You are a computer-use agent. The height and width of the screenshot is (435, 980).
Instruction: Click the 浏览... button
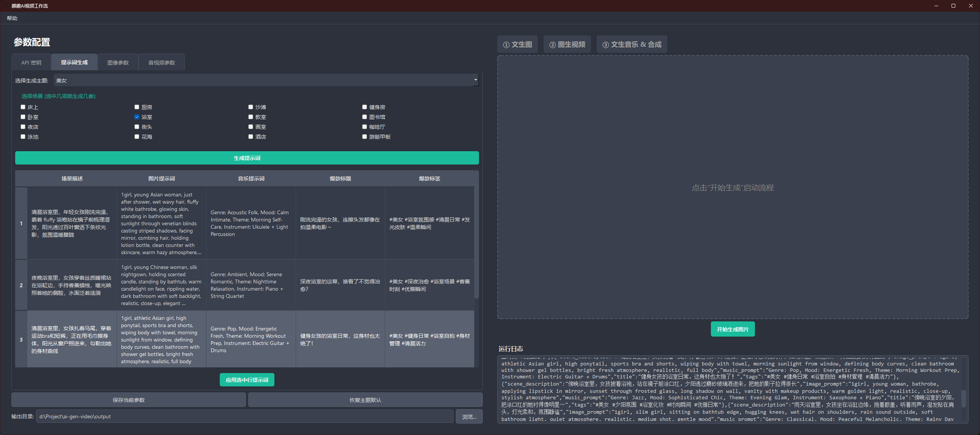tap(469, 417)
